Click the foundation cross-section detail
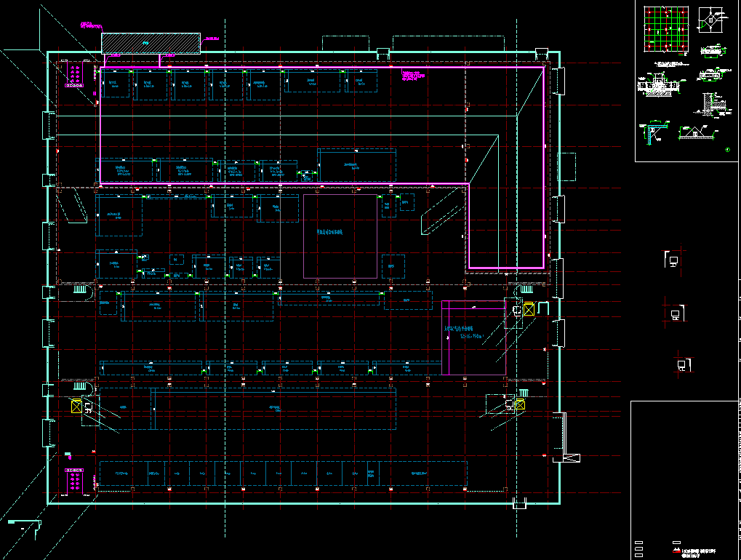Screen dimensions: 741x560 pos(659,85)
